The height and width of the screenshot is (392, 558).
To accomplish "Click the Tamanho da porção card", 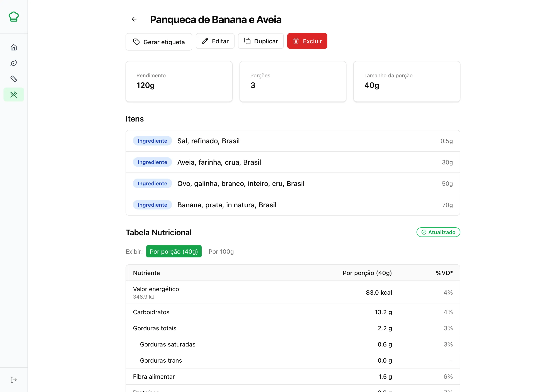I will pos(406,81).
